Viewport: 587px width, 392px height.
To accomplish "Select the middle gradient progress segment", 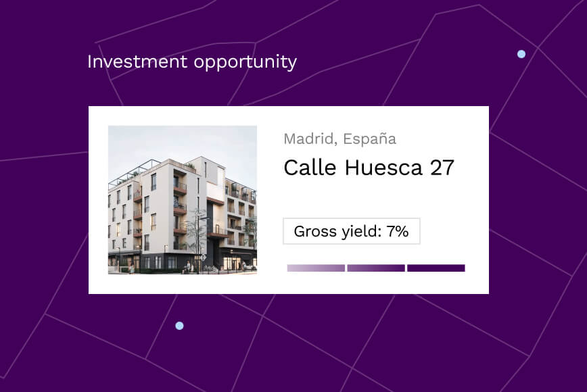I will [x=376, y=268].
